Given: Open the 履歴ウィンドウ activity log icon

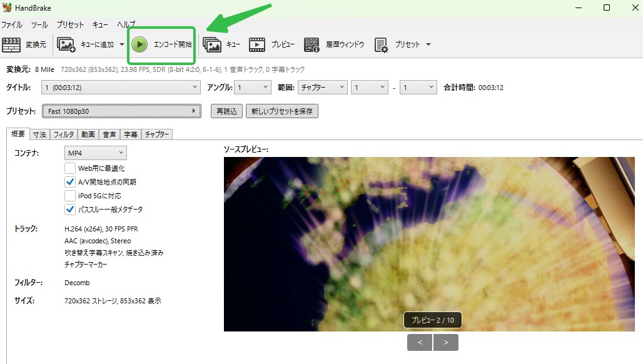Looking at the screenshot, I should pyautogui.click(x=311, y=44).
